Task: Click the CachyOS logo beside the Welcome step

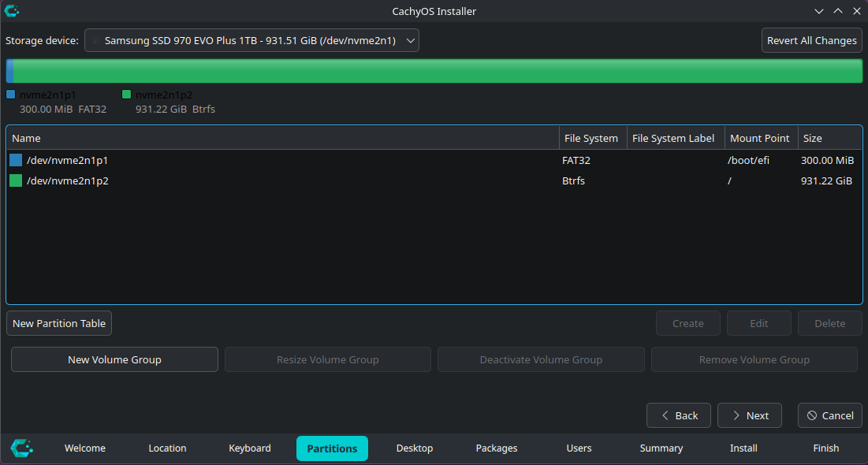Action: [21, 448]
